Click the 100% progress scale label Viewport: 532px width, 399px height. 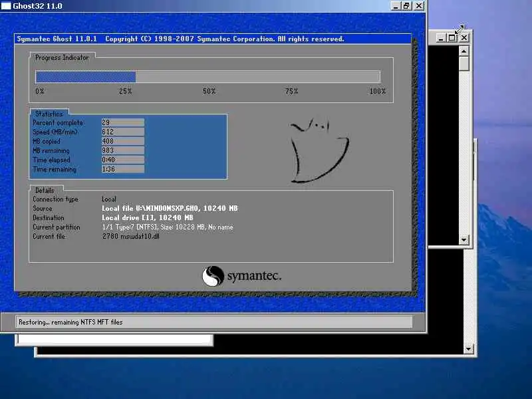378,91
